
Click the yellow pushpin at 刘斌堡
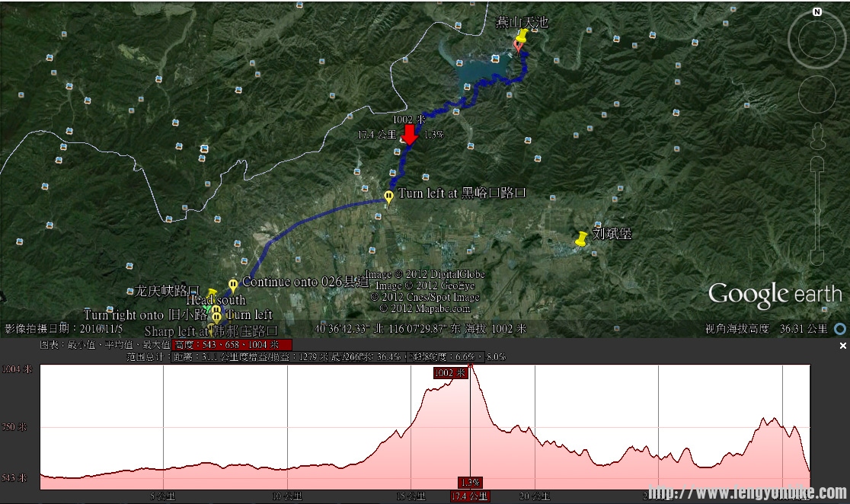[x=582, y=239]
